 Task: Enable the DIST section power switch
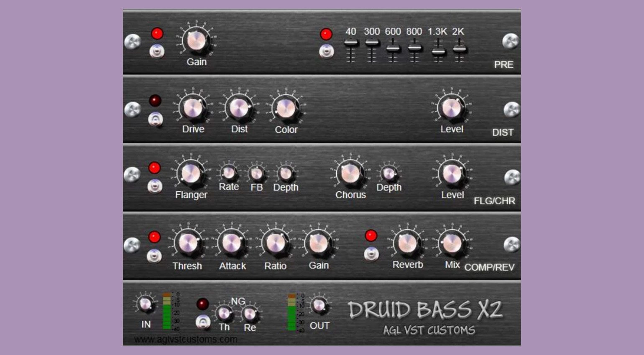point(156,119)
